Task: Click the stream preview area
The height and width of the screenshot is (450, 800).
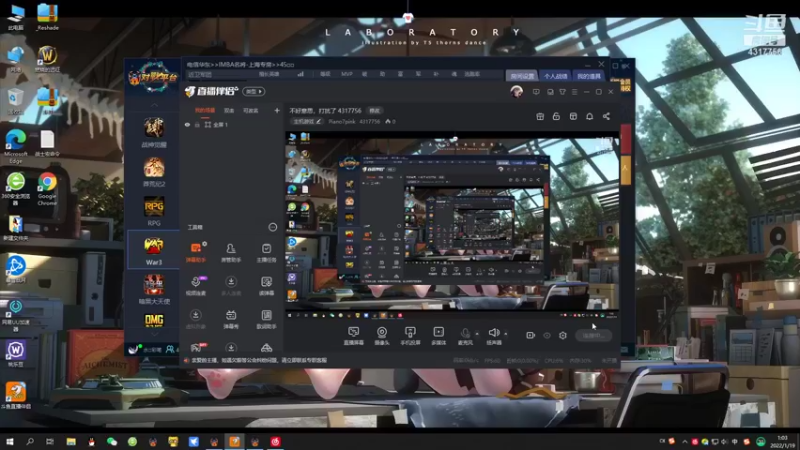Action: pyautogui.click(x=452, y=226)
